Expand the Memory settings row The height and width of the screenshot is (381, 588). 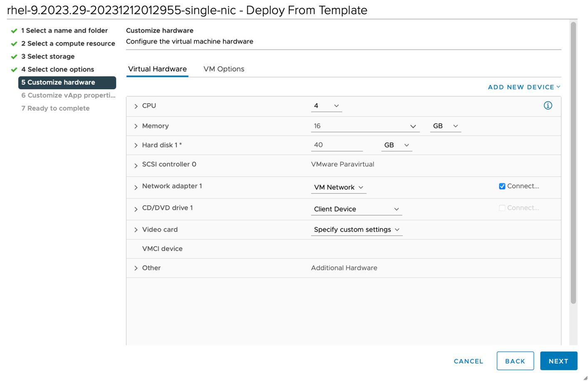point(136,126)
